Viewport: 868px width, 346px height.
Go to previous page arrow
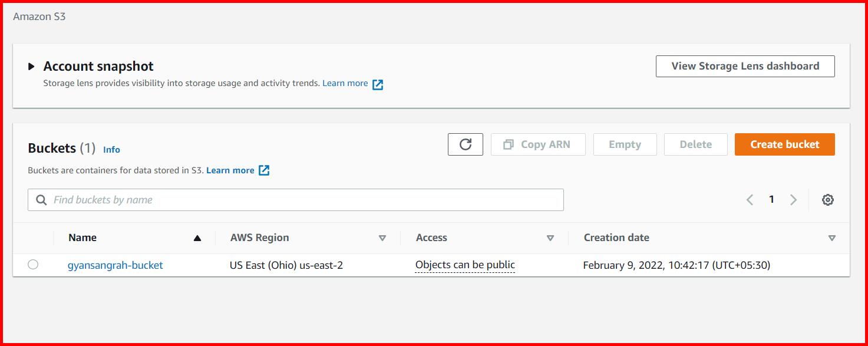click(x=750, y=200)
